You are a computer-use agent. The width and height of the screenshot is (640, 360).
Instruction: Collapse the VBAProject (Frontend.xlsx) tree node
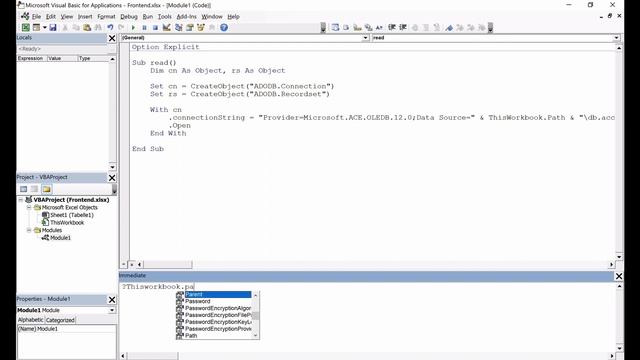point(21,200)
